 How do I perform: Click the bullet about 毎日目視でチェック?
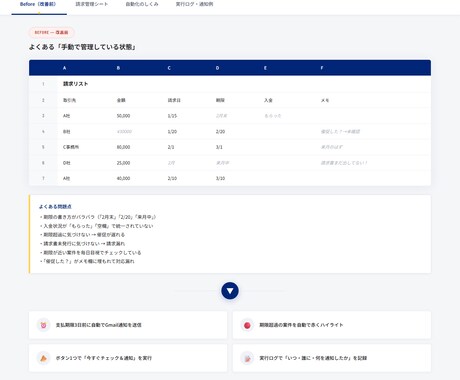coord(90,253)
